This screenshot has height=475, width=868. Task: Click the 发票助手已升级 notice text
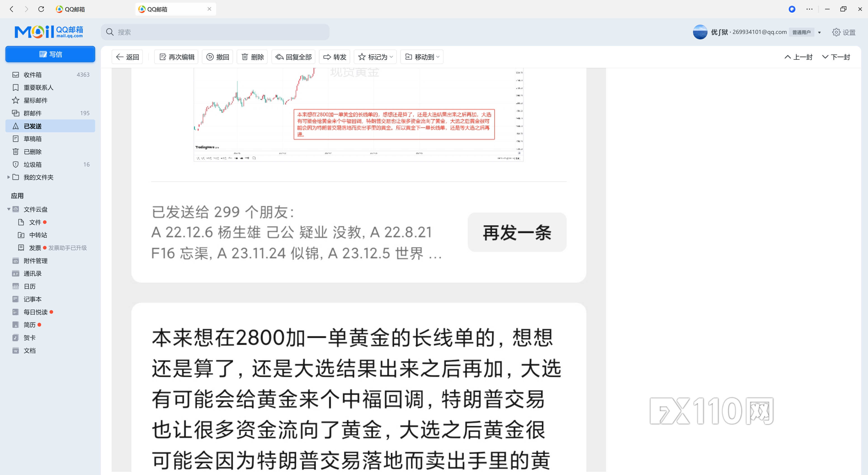coord(67,248)
